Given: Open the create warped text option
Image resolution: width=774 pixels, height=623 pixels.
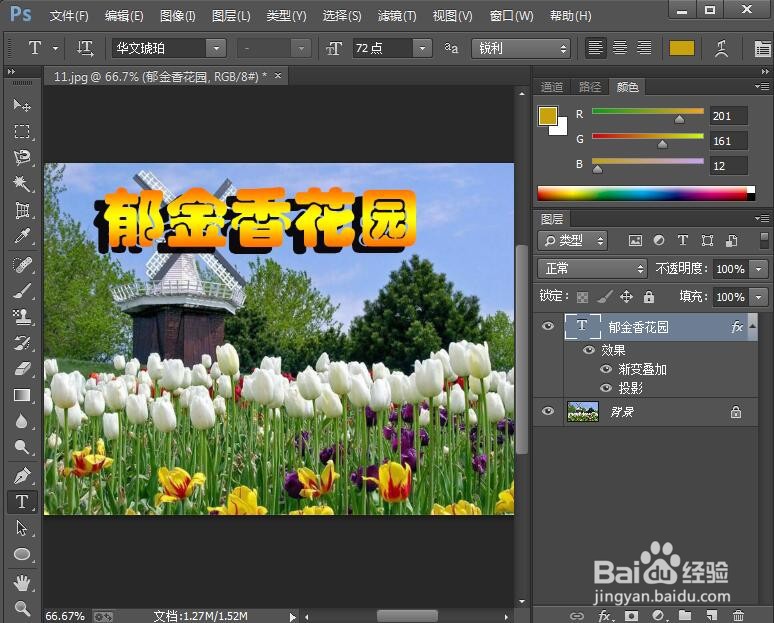Looking at the screenshot, I should 721,48.
